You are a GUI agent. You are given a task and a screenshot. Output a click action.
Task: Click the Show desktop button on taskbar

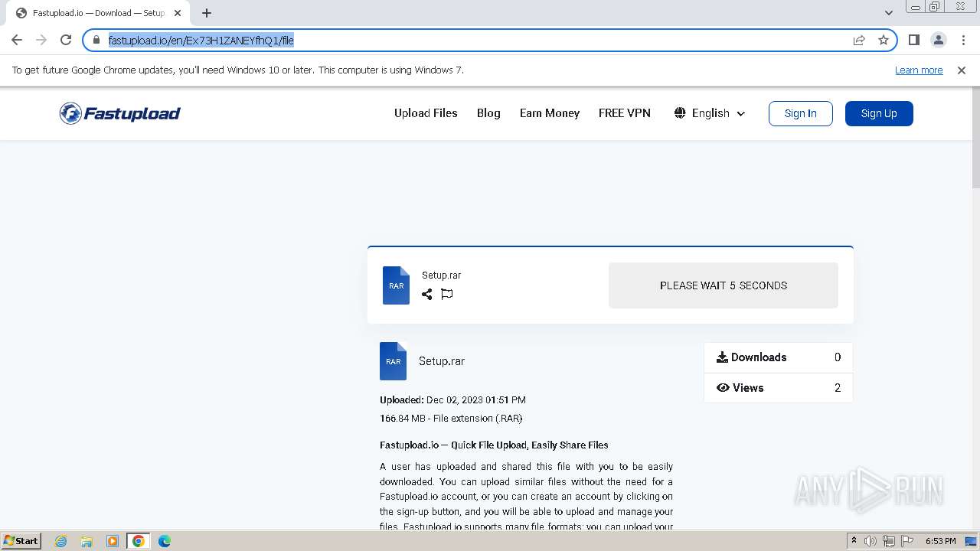(971, 541)
